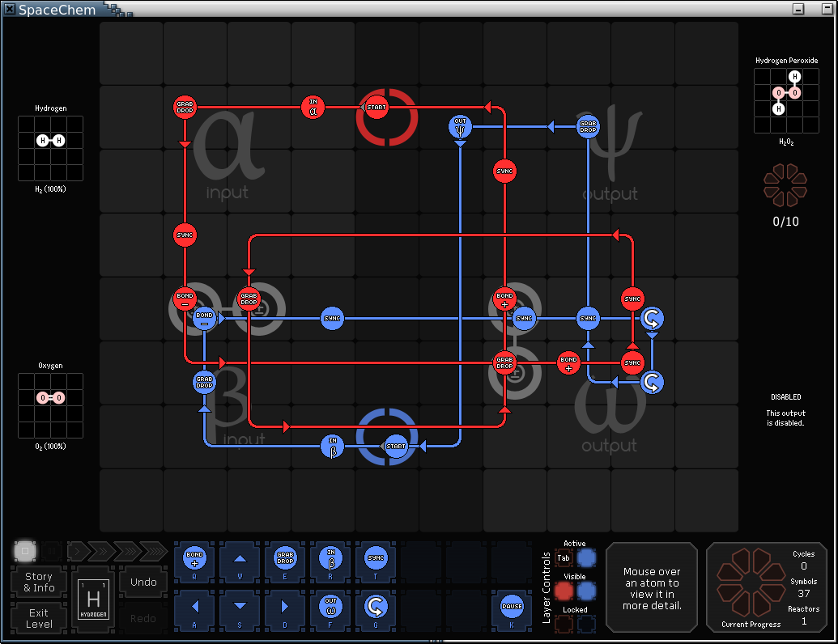The width and height of the screenshot is (838, 644).
Task: Run the simulation at fastest four-chevron speed
Action: pyautogui.click(x=153, y=550)
